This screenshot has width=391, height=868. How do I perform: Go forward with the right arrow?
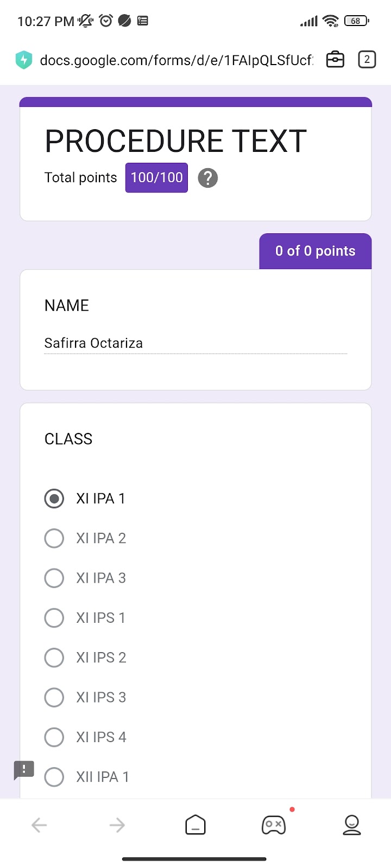click(x=117, y=825)
